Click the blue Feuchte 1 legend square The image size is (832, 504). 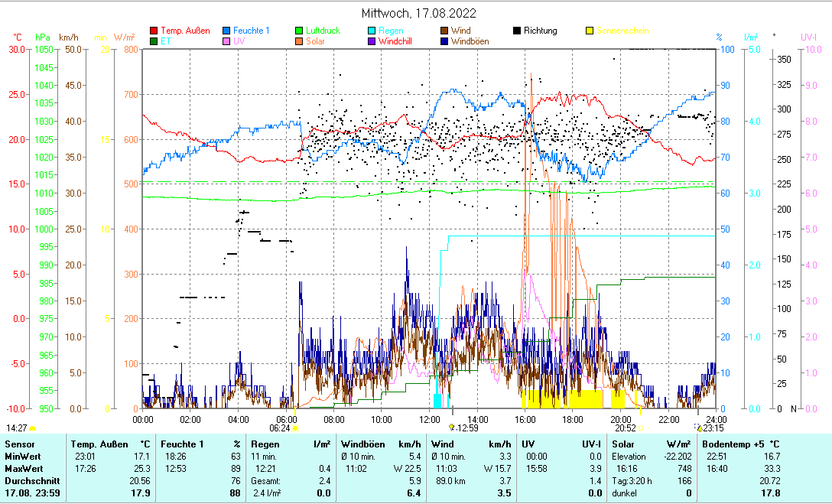(x=227, y=31)
